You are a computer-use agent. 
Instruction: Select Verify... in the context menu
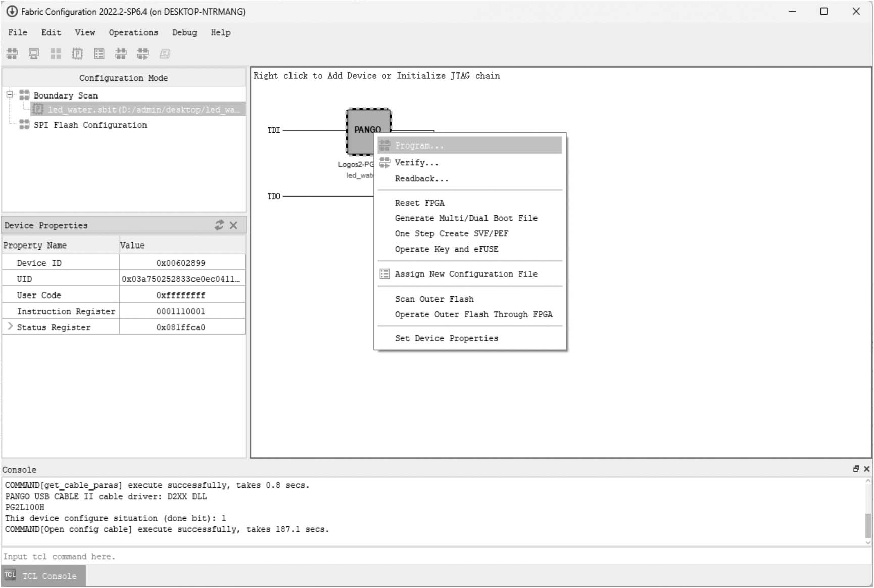[416, 163]
